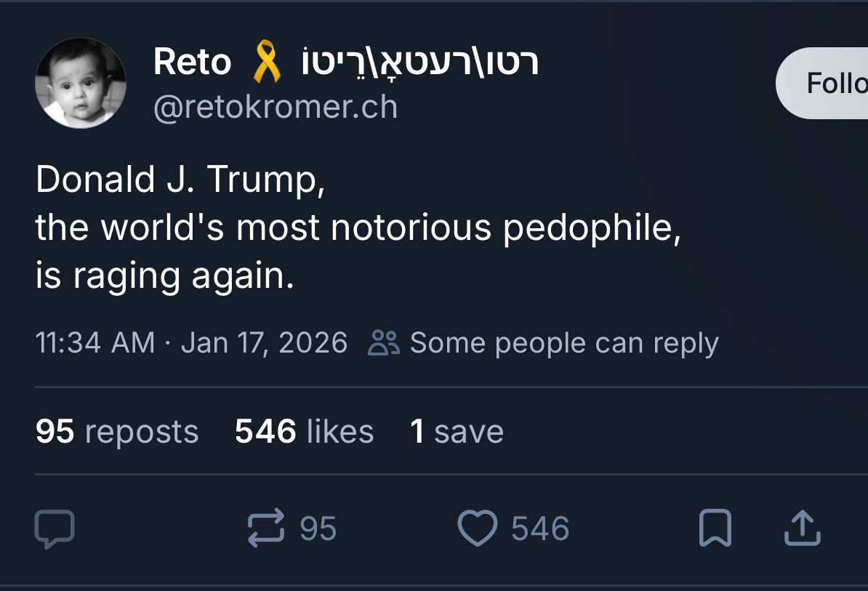Show the list of 95 reposts
This screenshot has height=591, width=868.
pyautogui.click(x=117, y=431)
